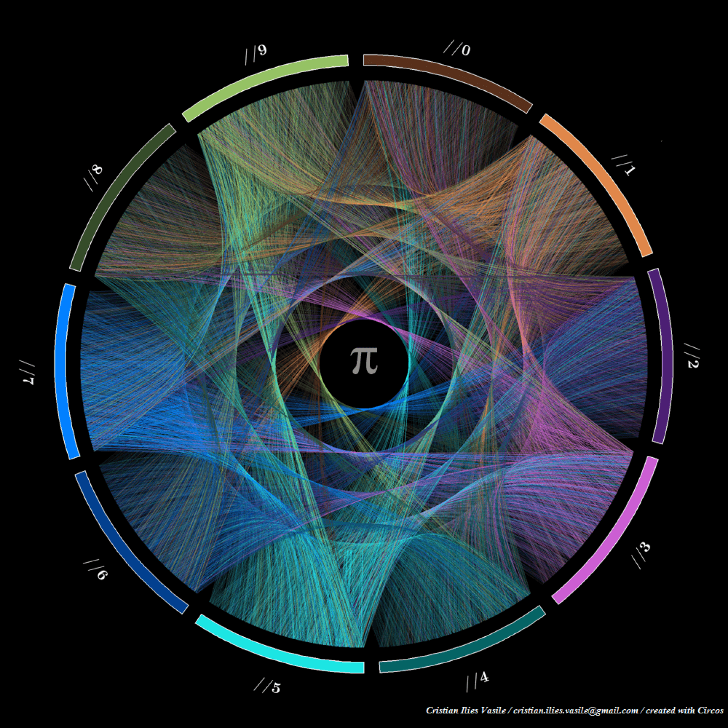The width and height of the screenshot is (728, 728).
Task: Click the '//0' segment label
Action: [x=457, y=49]
